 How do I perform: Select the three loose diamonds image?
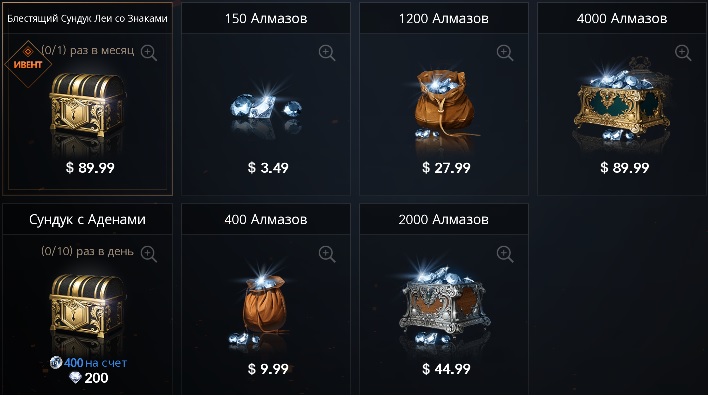point(266,107)
